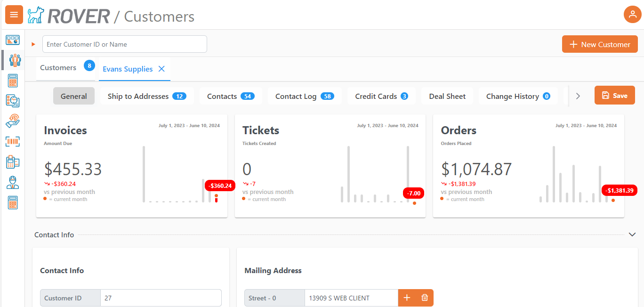Close the Evans Supplies tab
This screenshot has width=644, height=307.
click(x=161, y=69)
